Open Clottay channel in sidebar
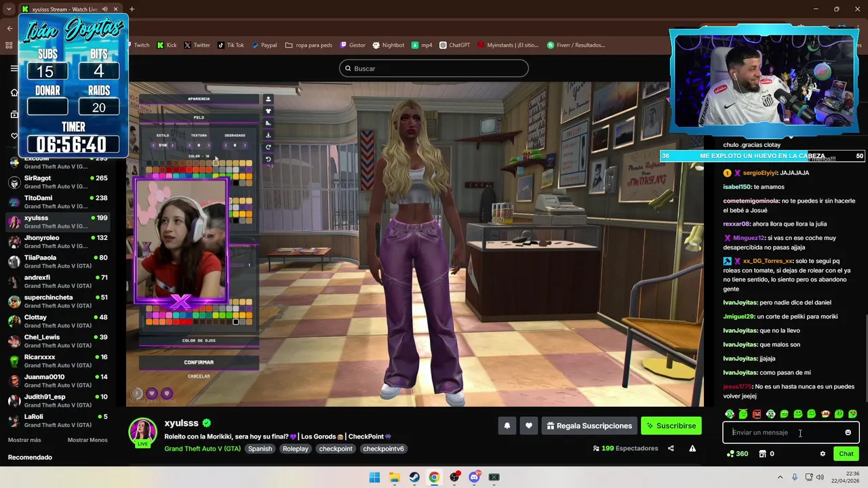The image size is (868, 488). pyautogui.click(x=57, y=321)
